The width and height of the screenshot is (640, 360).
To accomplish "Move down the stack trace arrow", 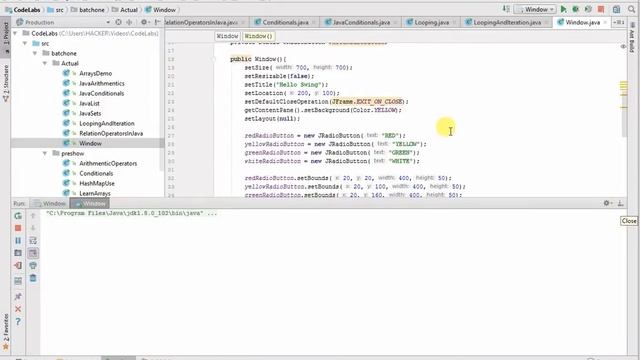I will coord(33,228).
